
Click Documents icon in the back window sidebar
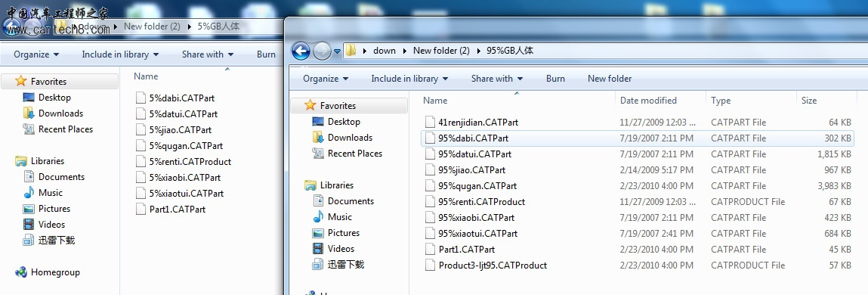(x=29, y=177)
